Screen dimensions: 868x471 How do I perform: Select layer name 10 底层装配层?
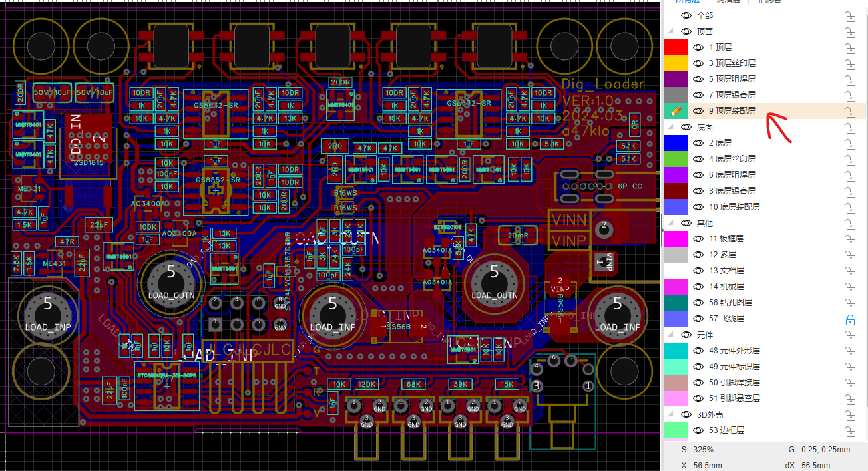[x=735, y=207]
